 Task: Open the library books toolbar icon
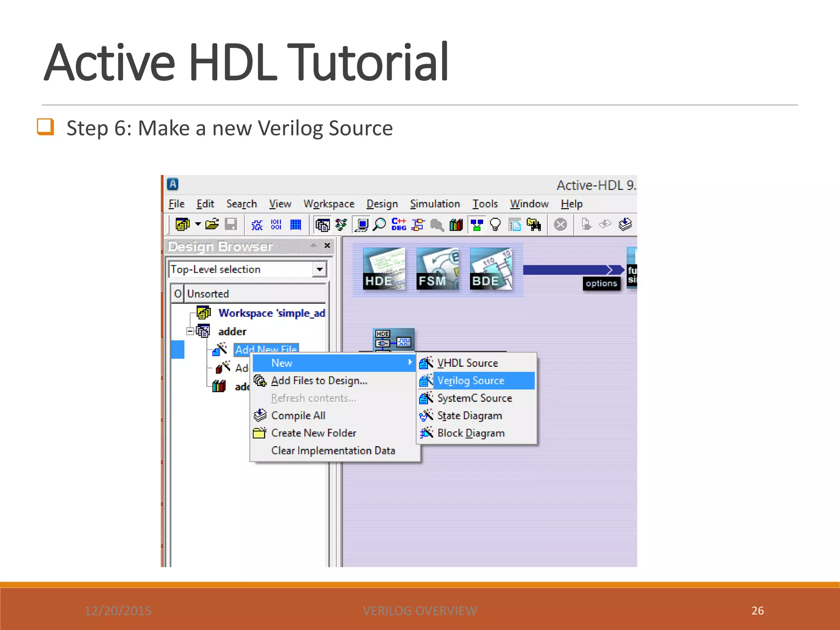[456, 225]
